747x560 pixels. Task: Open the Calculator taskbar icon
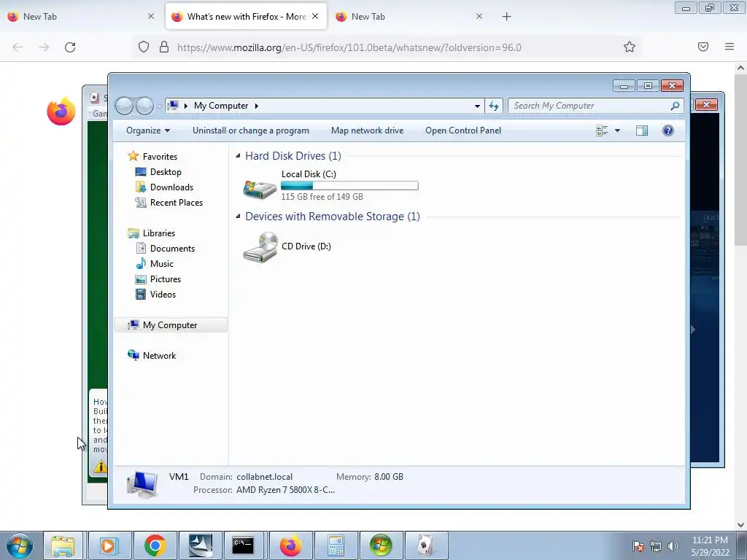coord(336,545)
